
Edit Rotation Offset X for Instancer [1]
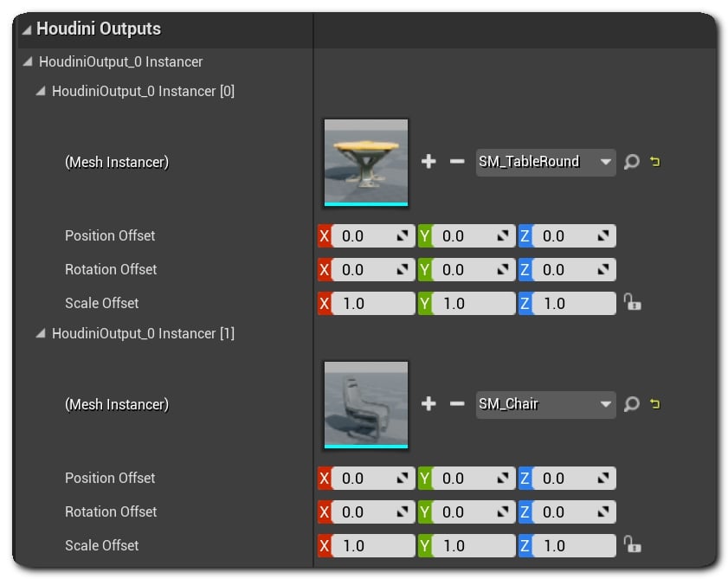tap(373, 512)
